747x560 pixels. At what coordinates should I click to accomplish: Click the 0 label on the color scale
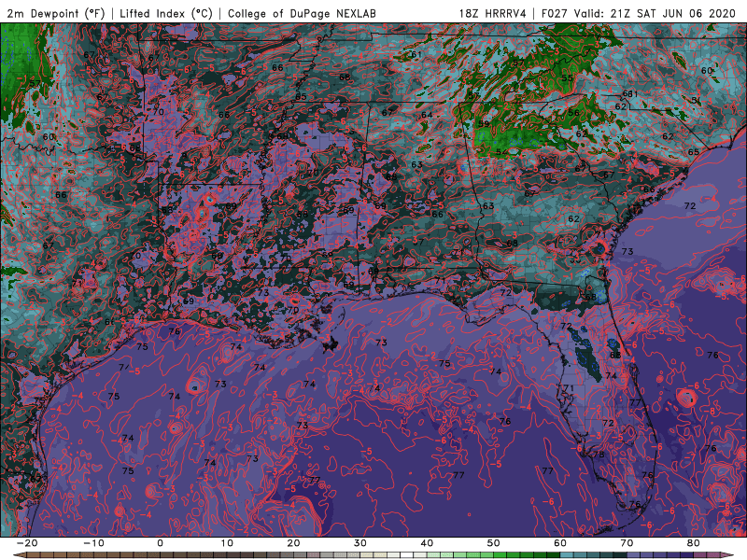(160, 543)
